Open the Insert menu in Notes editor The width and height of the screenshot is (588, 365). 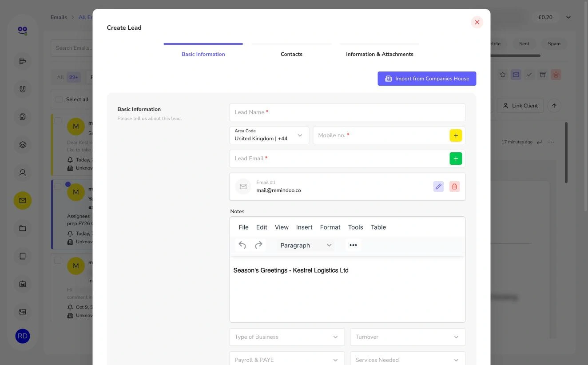pos(304,227)
